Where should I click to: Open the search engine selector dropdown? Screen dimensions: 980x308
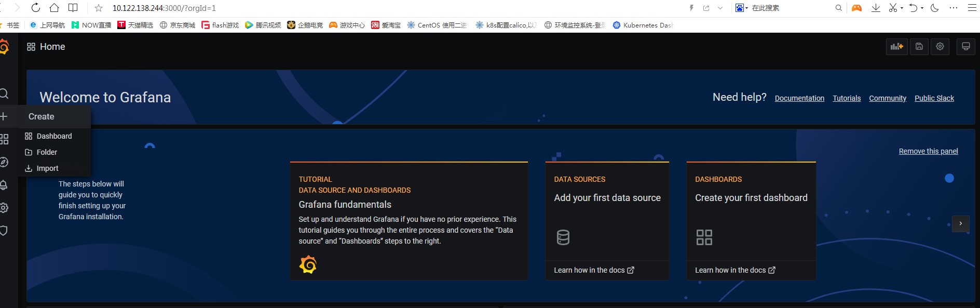pos(742,8)
